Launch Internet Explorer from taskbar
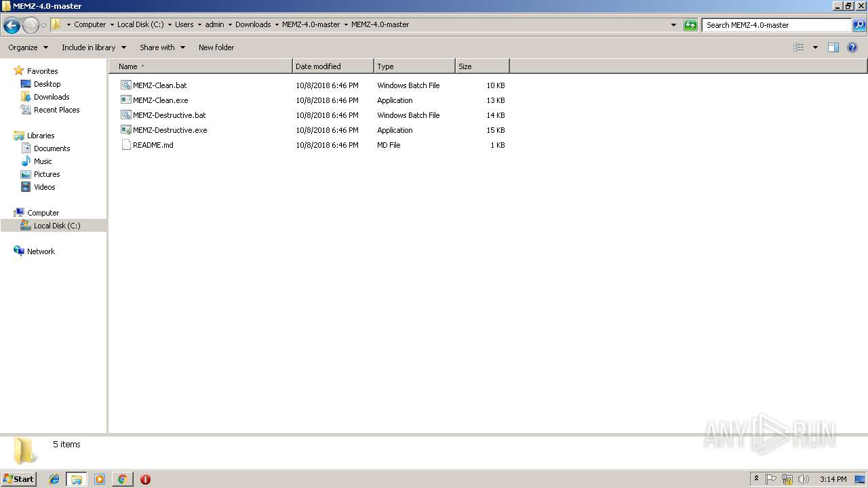This screenshot has width=868, height=488. [54, 479]
